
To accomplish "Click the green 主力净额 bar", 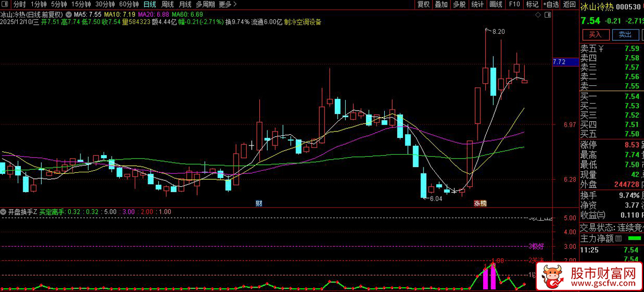I will pos(635,238).
